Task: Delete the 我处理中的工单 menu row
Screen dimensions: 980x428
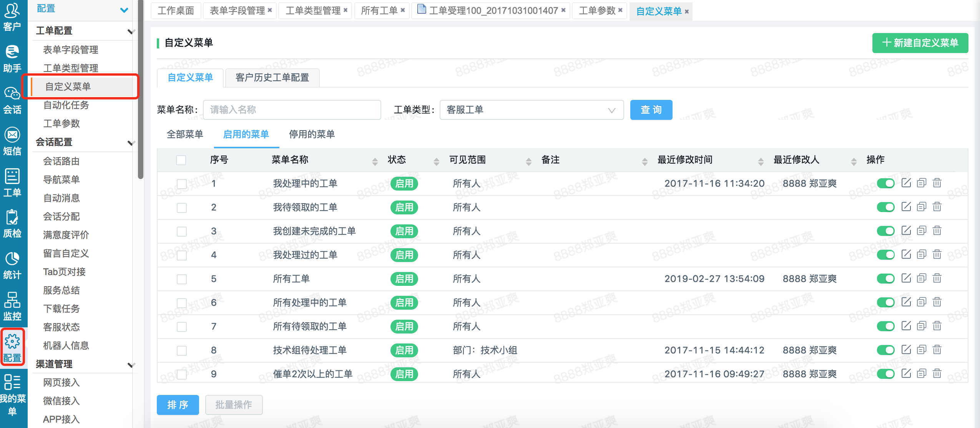Action: coord(937,183)
